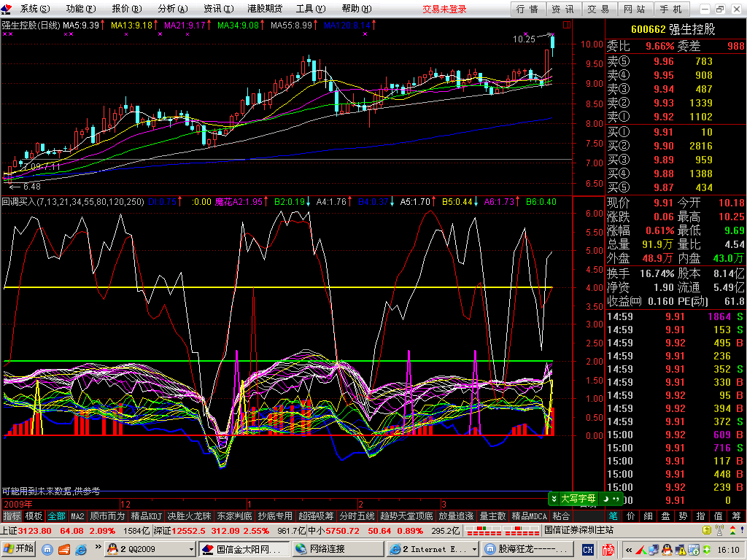Click the red input-method icon on taskbar
Screen dimensions: 747x560
point(608,550)
